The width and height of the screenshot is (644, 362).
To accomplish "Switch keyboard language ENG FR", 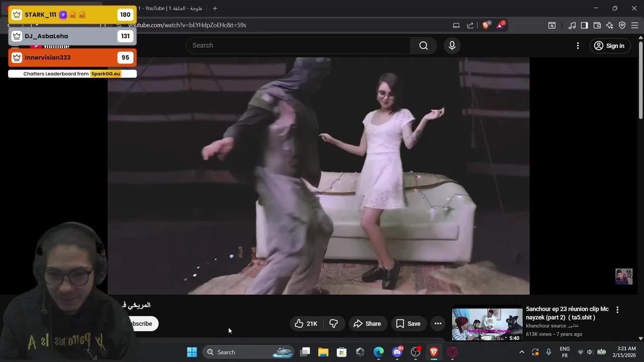I will 565,352.
